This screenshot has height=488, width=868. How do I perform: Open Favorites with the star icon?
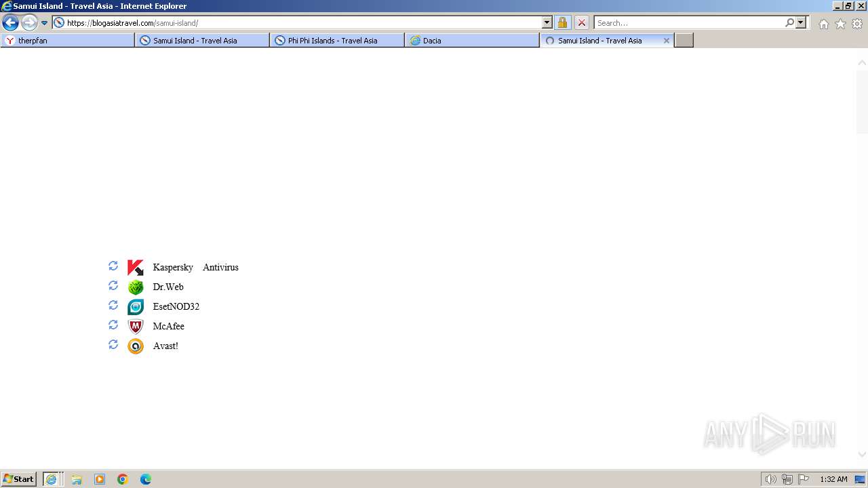pyautogui.click(x=840, y=24)
